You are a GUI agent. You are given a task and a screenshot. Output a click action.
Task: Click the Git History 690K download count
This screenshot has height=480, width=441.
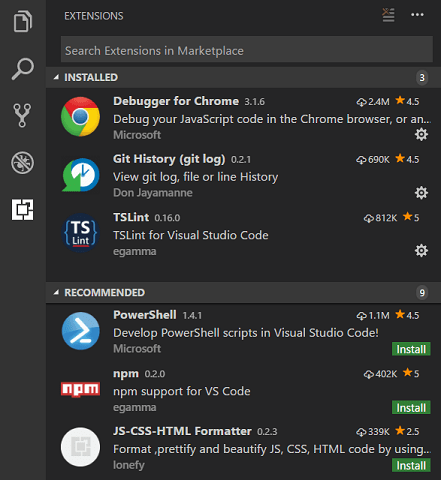pyautogui.click(x=373, y=160)
